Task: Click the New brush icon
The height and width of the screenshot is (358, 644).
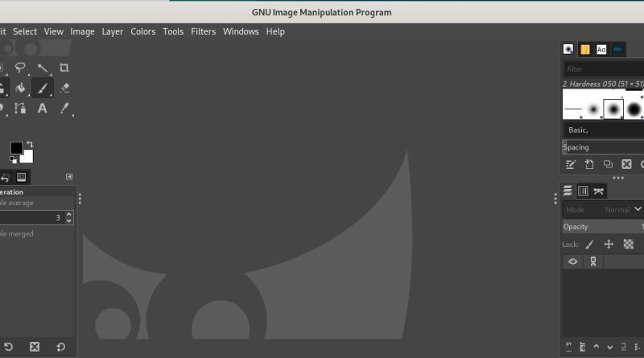Action: (589, 165)
